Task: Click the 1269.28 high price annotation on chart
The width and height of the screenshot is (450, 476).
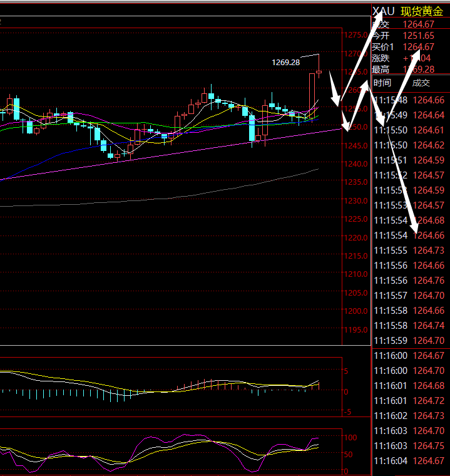Action: (x=285, y=62)
